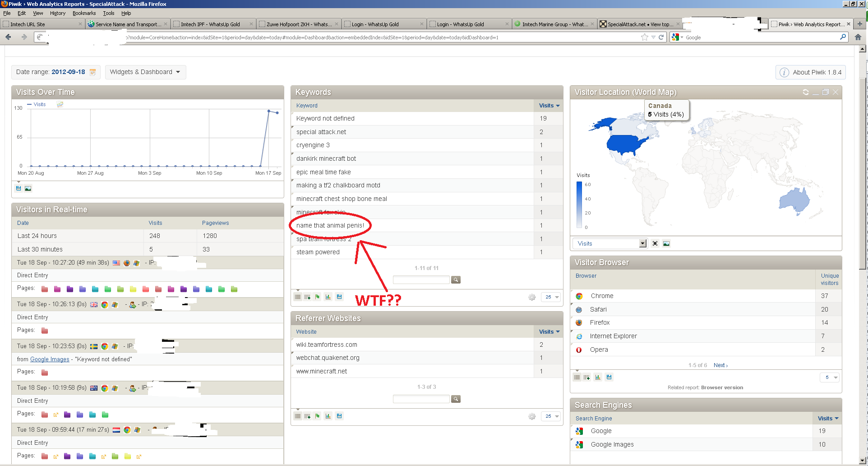
Task: Export Referrer Websites data with save icon
Action: pyautogui.click(x=339, y=416)
